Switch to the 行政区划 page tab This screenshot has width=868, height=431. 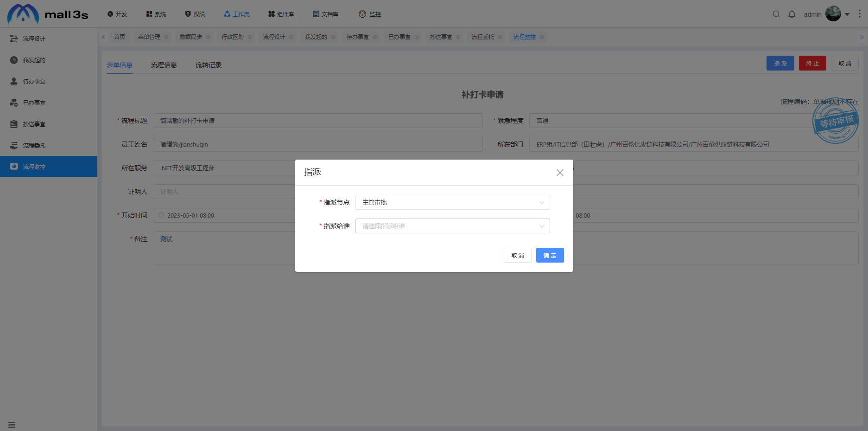tap(233, 37)
